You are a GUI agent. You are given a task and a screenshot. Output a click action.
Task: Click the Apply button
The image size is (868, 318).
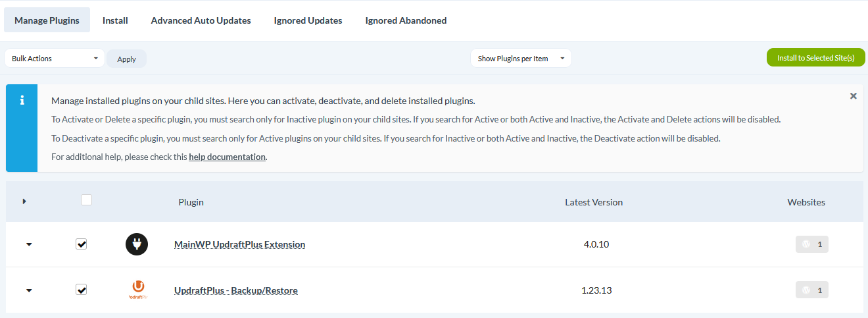pos(126,59)
